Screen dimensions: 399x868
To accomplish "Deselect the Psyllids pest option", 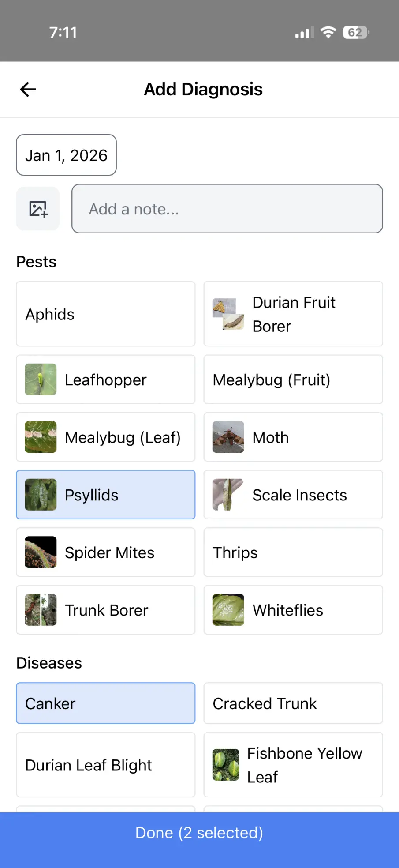I will 106,495.
